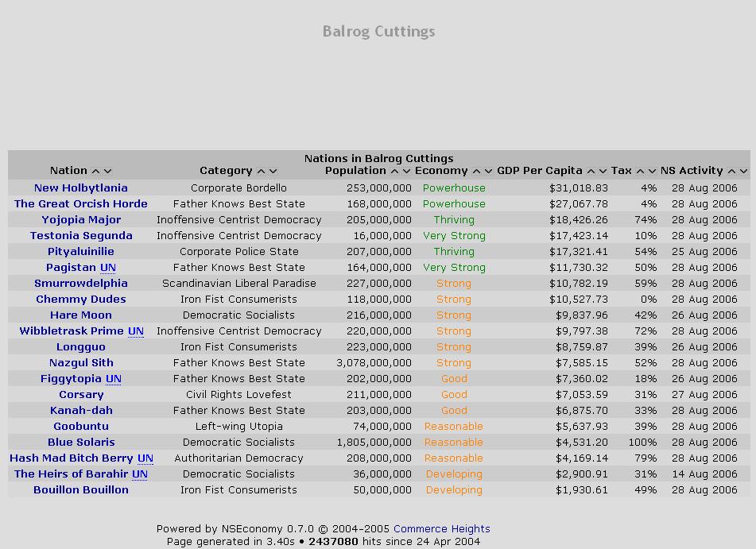The height and width of the screenshot is (549, 756).
Task: Click ascending arrow next to GDP Per Capita
Action: point(591,172)
